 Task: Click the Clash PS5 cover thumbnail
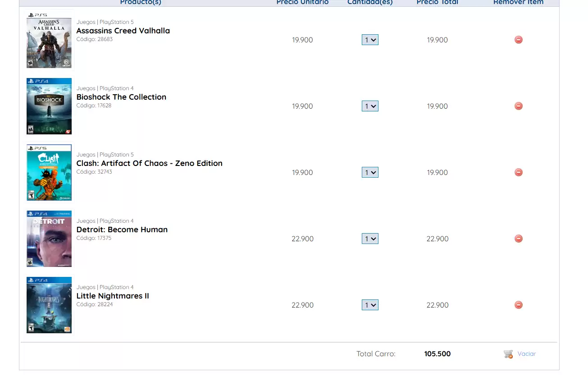(49, 173)
